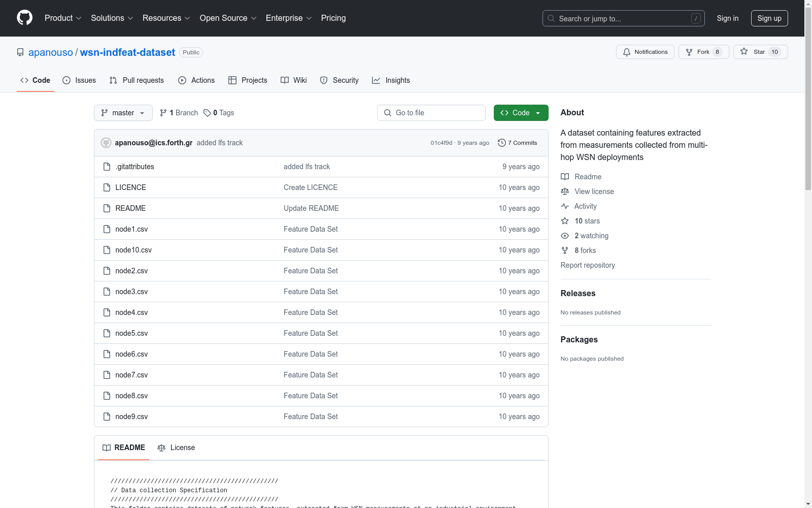Click the Sign up button
The image size is (812, 508).
769,18
